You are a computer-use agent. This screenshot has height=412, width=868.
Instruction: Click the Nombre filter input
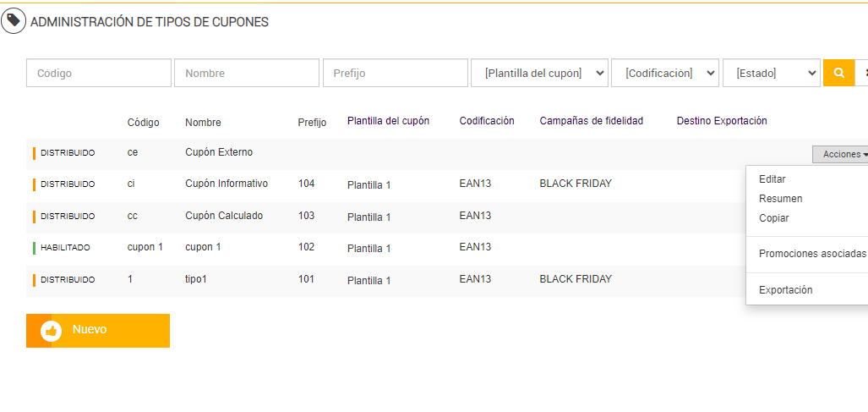point(247,73)
